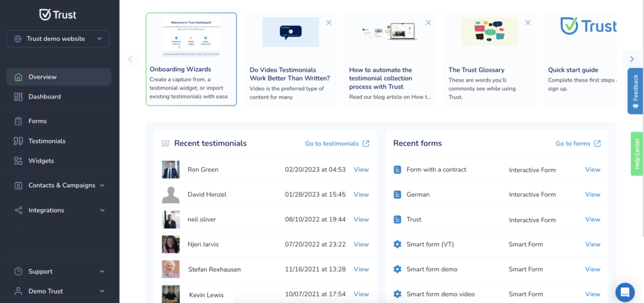644x303 pixels.
Task: Open Do Video Testimonials Work Better card
Action: pyautogui.click(x=291, y=59)
